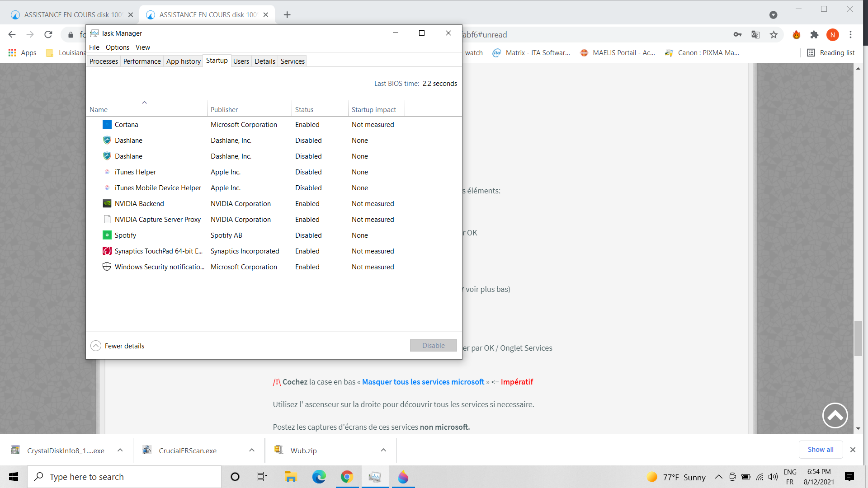Click the Windows Security notification shield icon
Viewport: 868px width, 488px height.
click(x=107, y=267)
